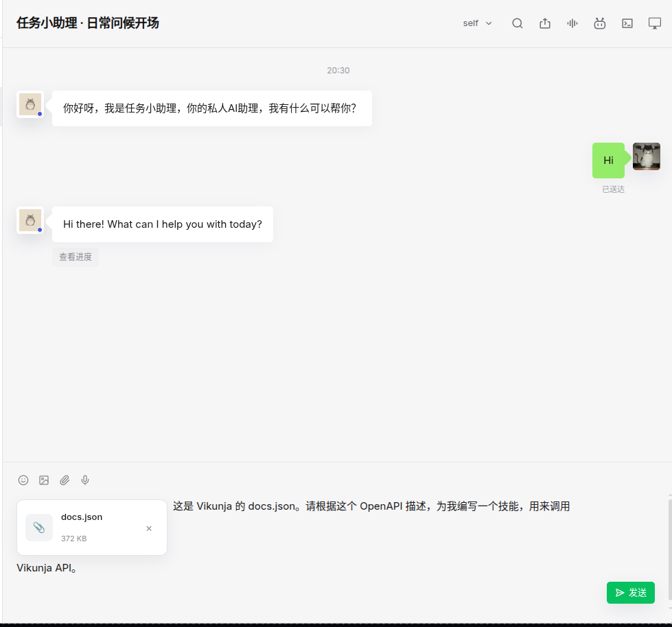Click assistant avatar beside 'Hi there!' message
The image size is (672, 627).
(30, 220)
